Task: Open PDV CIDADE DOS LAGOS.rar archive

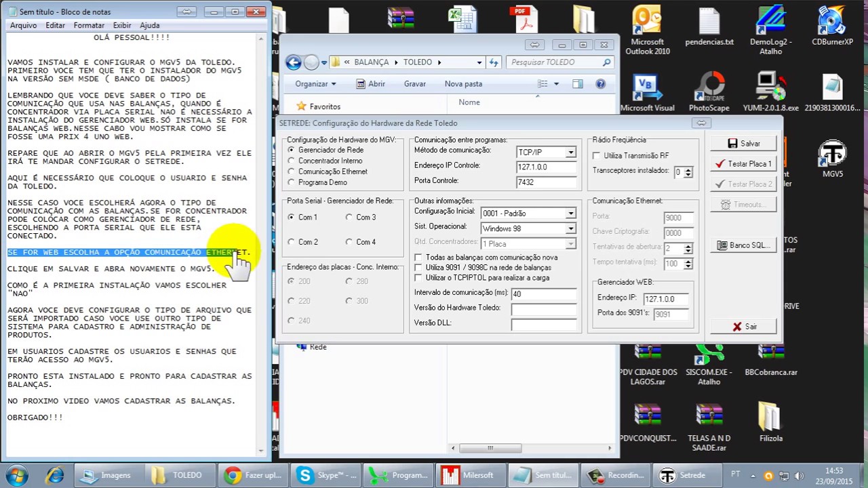Action: tap(648, 365)
